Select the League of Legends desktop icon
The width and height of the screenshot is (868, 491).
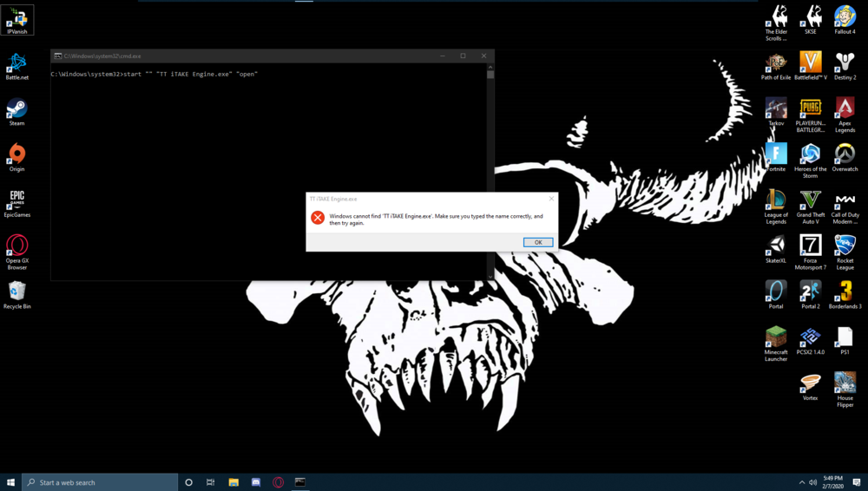click(776, 207)
